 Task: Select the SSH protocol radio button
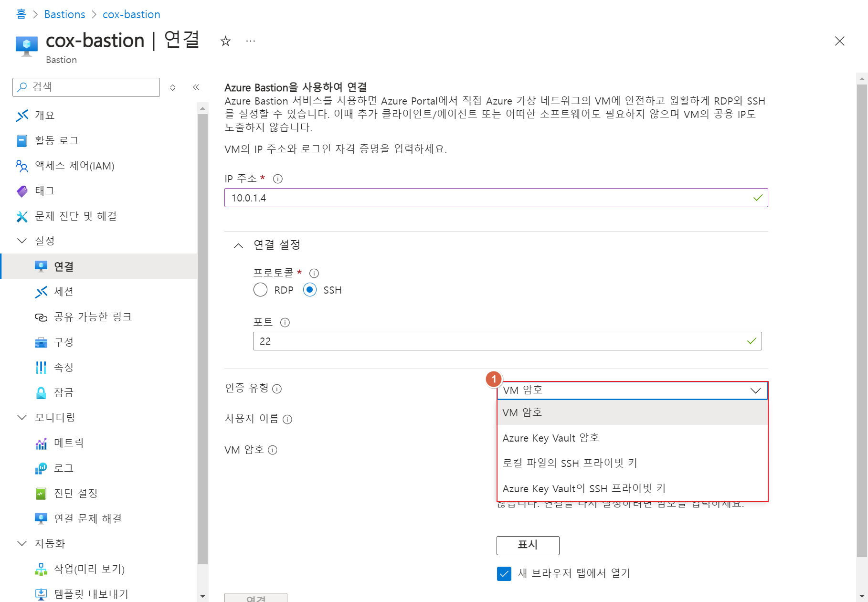click(x=310, y=290)
